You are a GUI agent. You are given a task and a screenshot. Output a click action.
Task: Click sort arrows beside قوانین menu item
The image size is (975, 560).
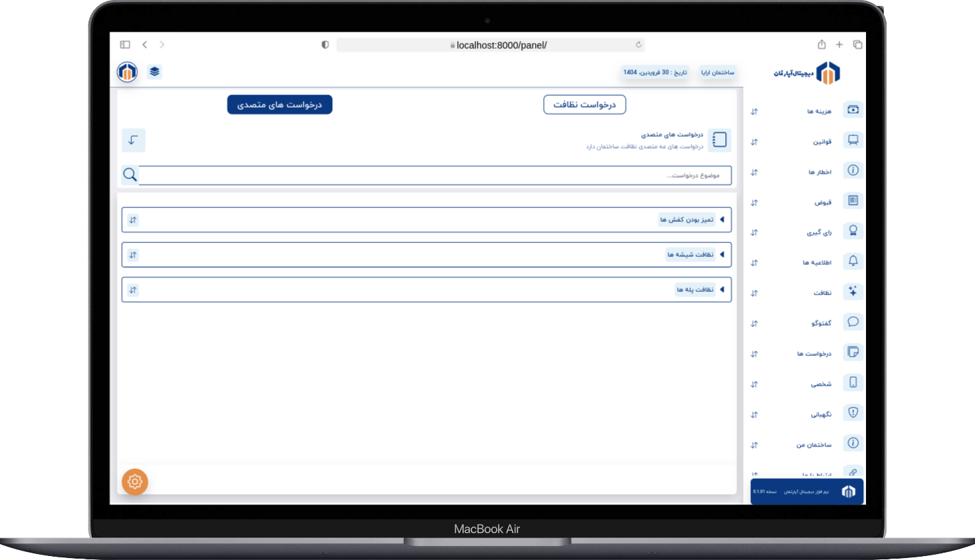754,142
